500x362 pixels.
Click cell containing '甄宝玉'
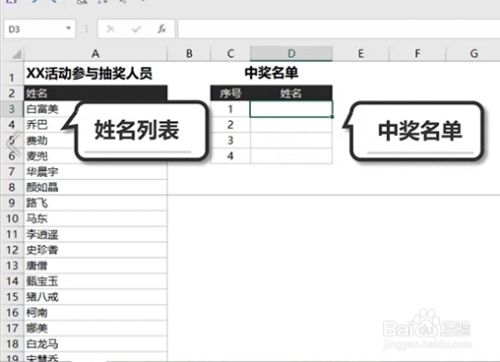pos(96,281)
